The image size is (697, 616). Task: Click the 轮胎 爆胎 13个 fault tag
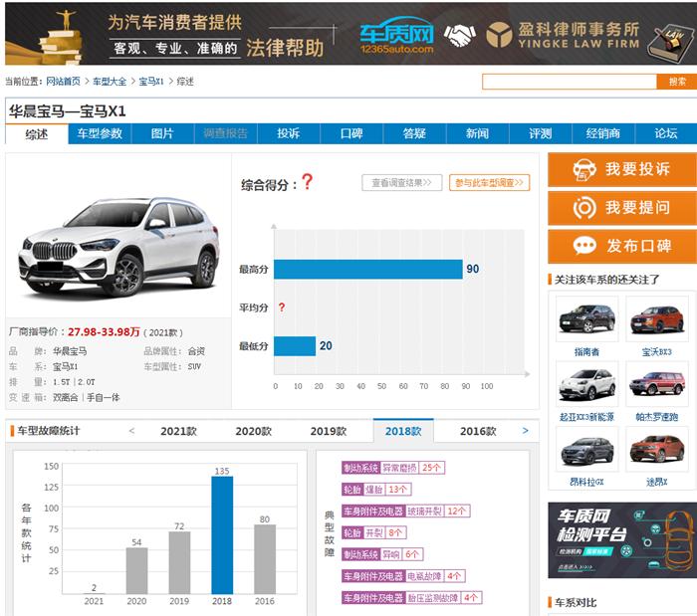coord(376,490)
